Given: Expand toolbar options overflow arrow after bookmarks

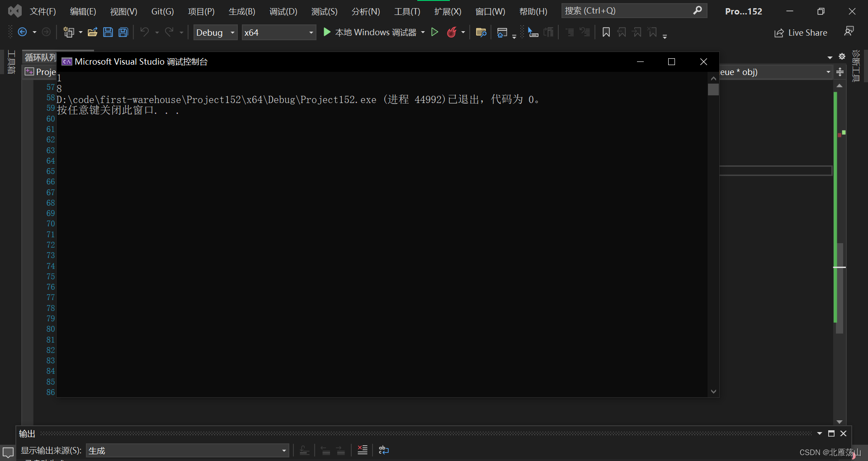Looking at the screenshot, I should pyautogui.click(x=665, y=36).
